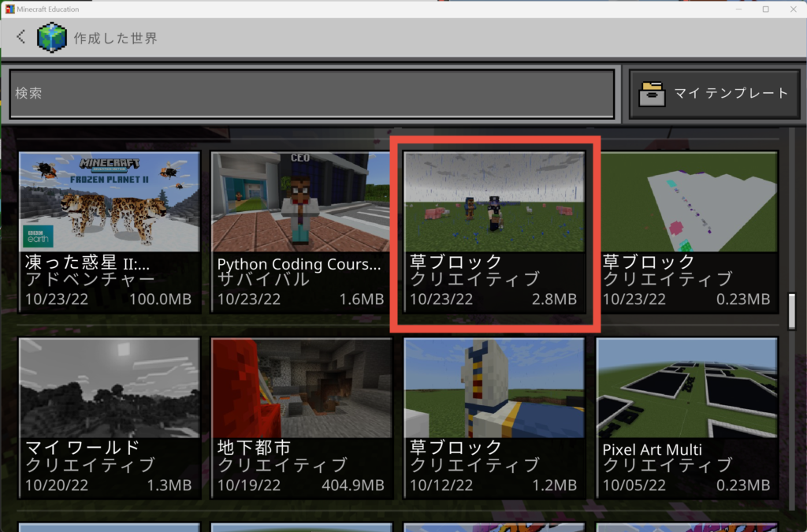
Task: Open the マイ ワールド world tile
Action: pyautogui.click(x=109, y=418)
